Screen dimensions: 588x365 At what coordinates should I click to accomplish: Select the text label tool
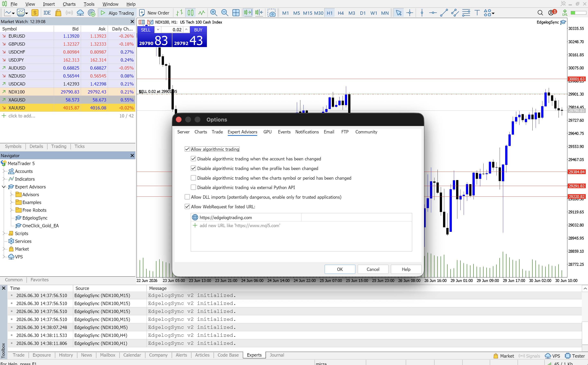click(x=477, y=13)
